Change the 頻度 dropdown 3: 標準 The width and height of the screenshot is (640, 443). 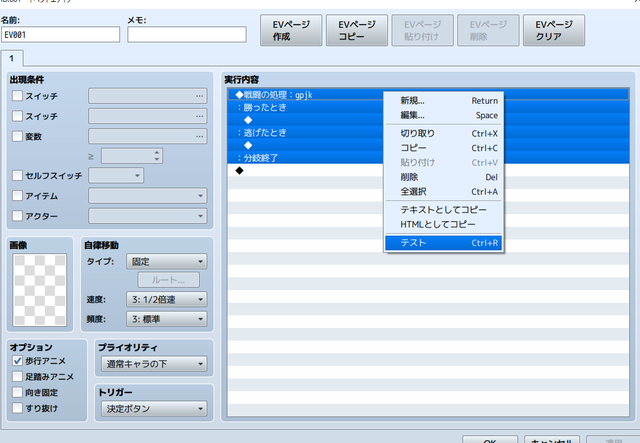pos(167,319)
